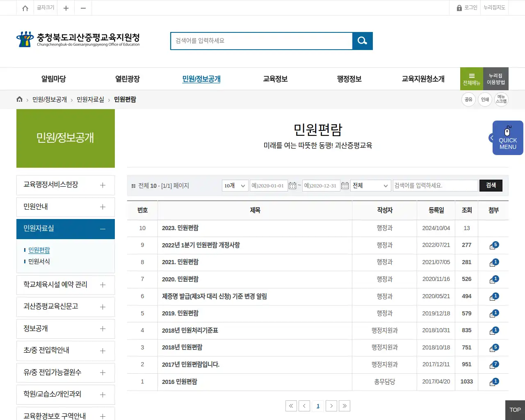Click attachment icon for 2018년 민원편람 row
Screen dimensions: 525x420
(x=494, y=348)
